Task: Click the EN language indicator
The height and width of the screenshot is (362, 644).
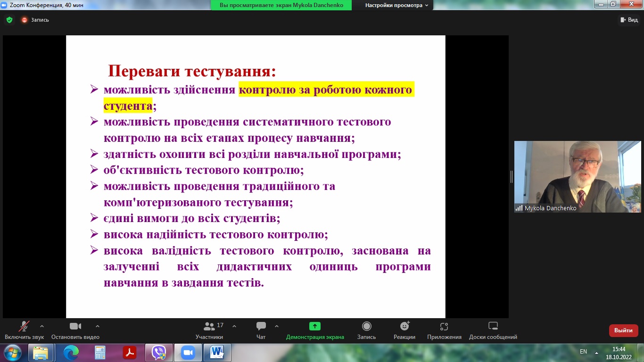Action: point(583,352)
